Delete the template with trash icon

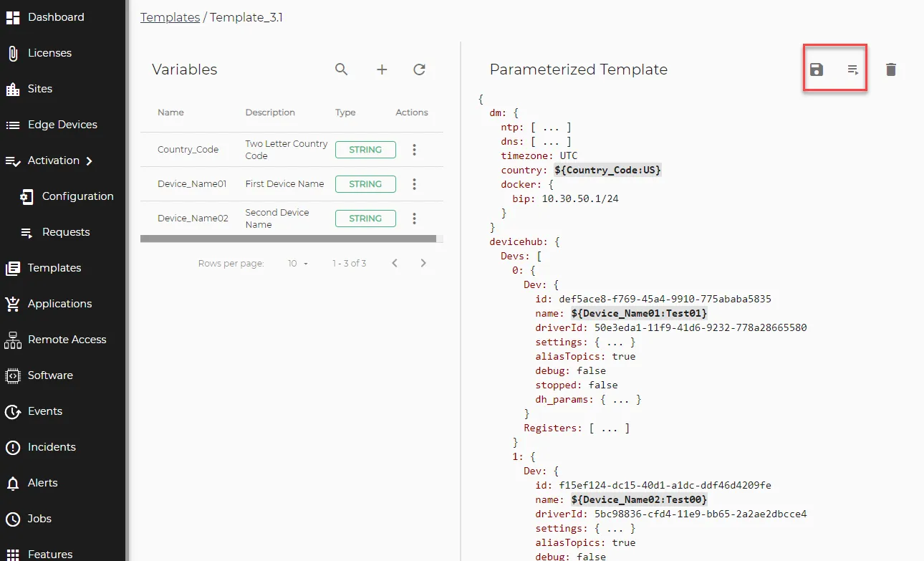click(x=891, y=69)
